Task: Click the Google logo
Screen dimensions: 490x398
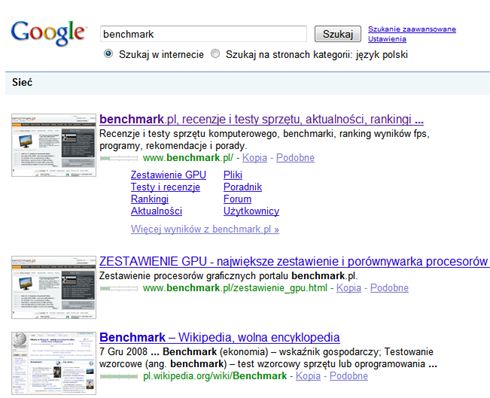Action: click(49, 33)
